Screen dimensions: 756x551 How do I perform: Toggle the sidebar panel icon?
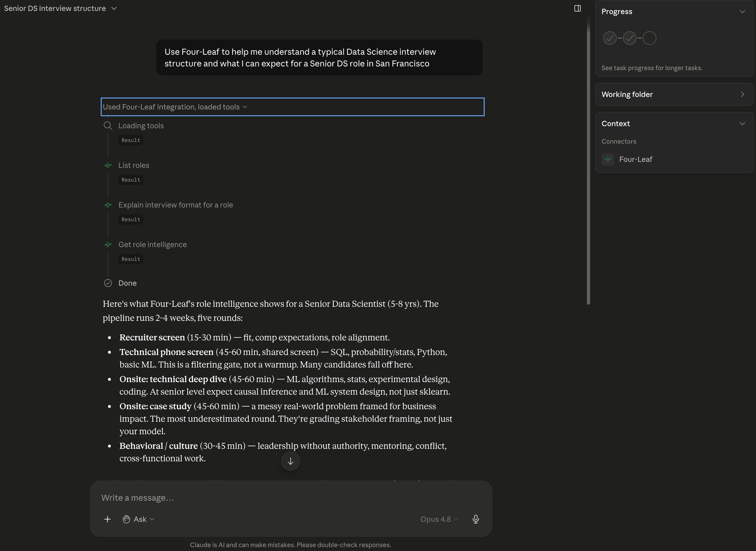tap(577, 8)
